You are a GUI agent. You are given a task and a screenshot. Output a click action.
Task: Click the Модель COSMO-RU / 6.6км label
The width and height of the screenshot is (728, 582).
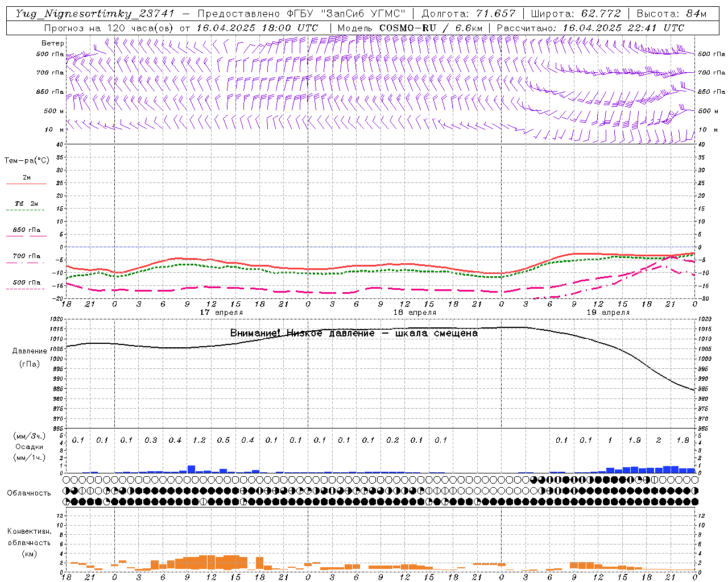point(410,28)
